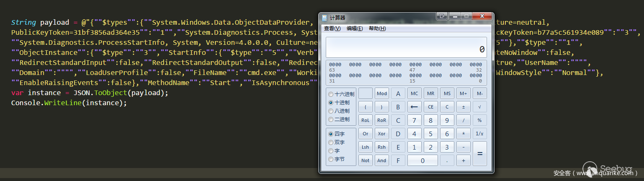The width and height of the screenshot is (644, 181).
Task: Click the Mod button
Action: pos(381,93)
